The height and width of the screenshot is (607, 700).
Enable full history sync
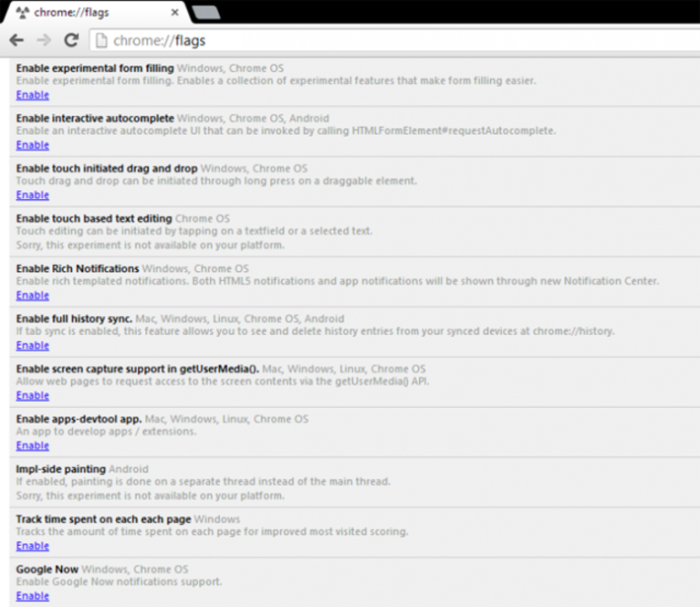33,345
